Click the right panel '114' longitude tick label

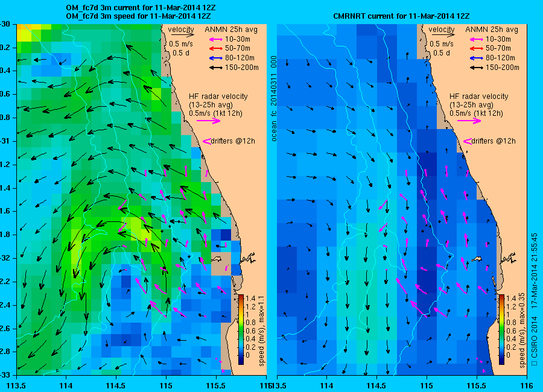326,385
